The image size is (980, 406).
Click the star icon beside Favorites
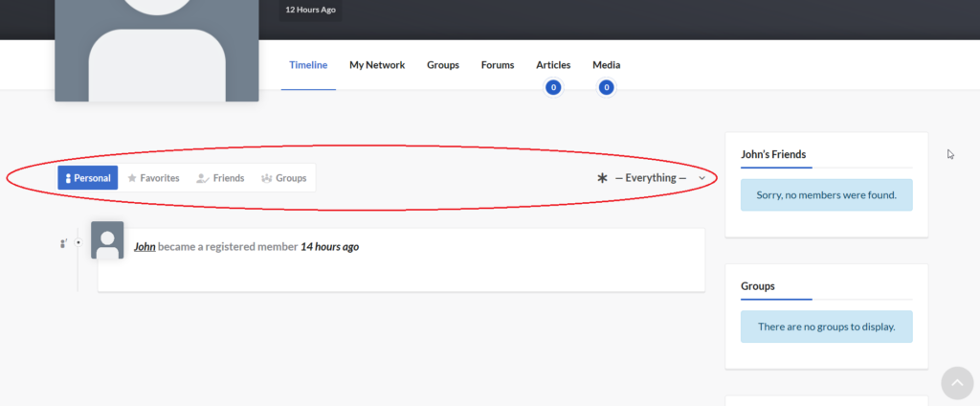point(132,178)
